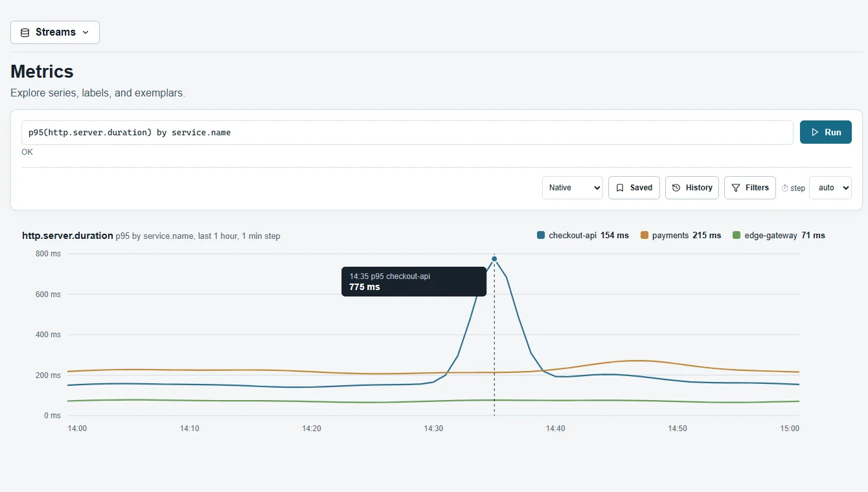868x492 pixels.
Task: Open query History
Action: point(692,188)
